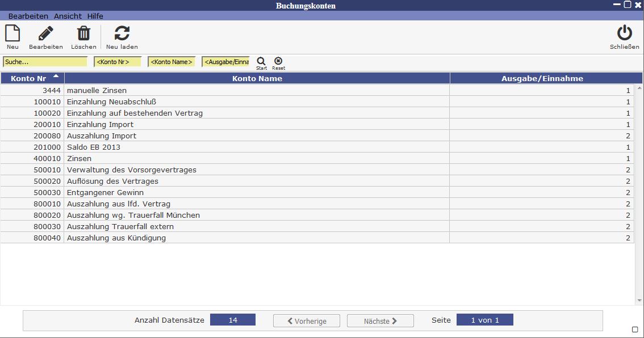Open the Ansicht menu
644x338 pixels.
point(68,16)
